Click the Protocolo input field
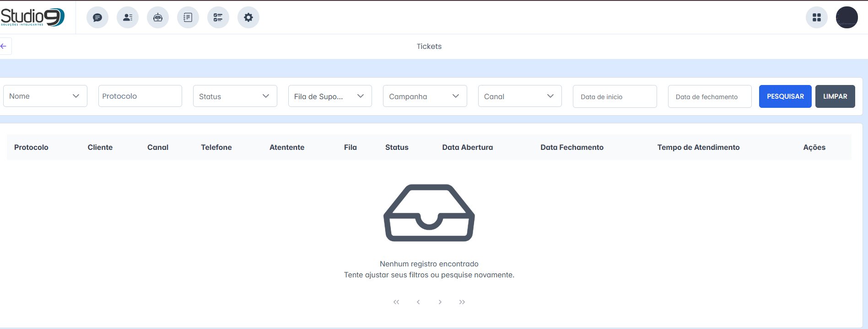This screenshot has height=329, width=868. click(x=140, y=96)
